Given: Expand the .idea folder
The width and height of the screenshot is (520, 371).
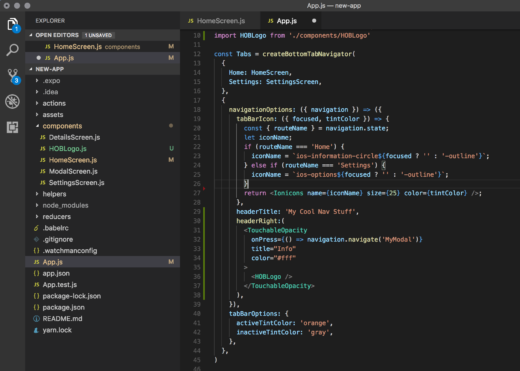Looking at the screenshot, I should coord(37,92).
